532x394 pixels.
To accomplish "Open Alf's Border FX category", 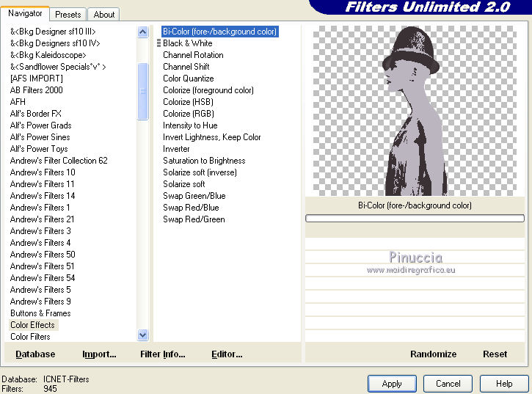I will pyautogui.click(x=36, y=114).
